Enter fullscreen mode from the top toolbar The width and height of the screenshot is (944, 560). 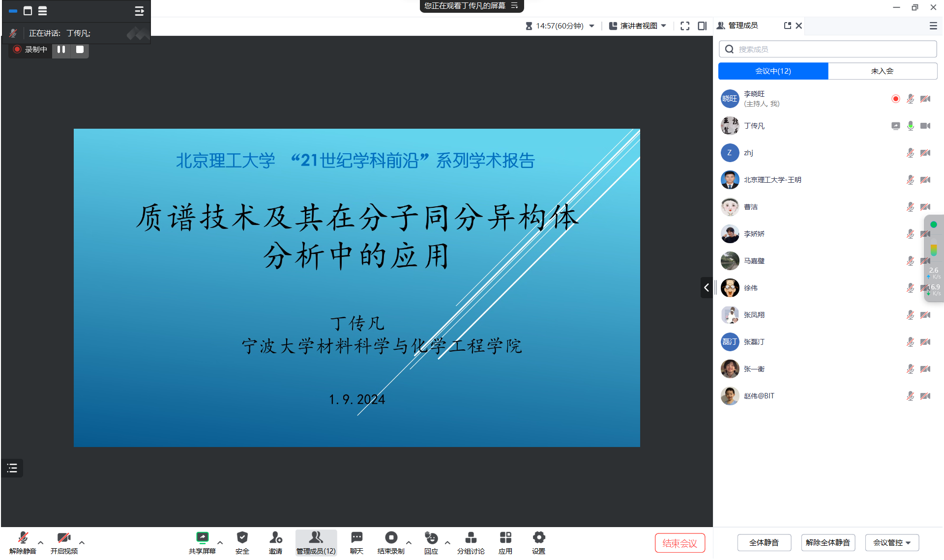(684, 26)
